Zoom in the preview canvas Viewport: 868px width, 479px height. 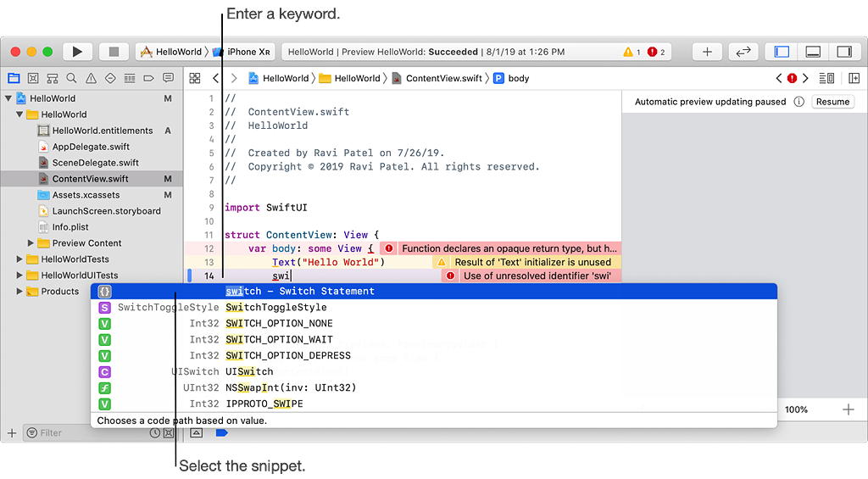pyautogui.click(x=848, y=409)
